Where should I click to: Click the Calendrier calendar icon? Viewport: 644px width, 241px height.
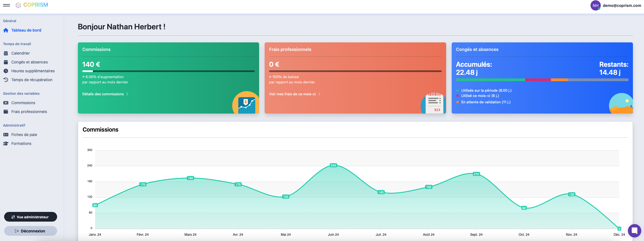click(x=6, y=53)
